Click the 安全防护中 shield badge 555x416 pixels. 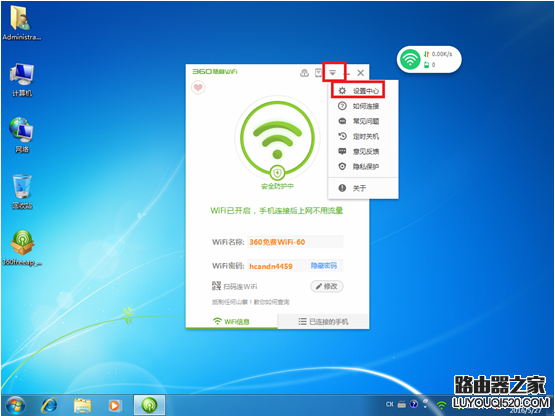click(278, 173)
